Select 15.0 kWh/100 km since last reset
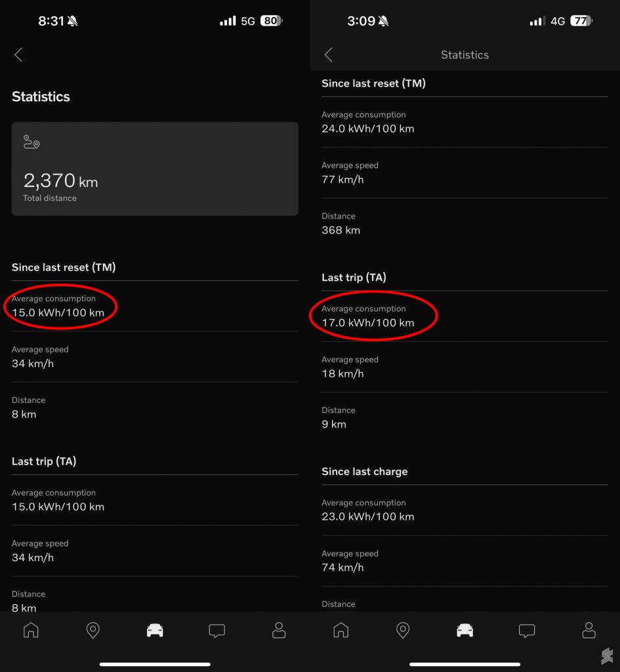The height and width of the screenshot is (672, 620). coord(58,312)
